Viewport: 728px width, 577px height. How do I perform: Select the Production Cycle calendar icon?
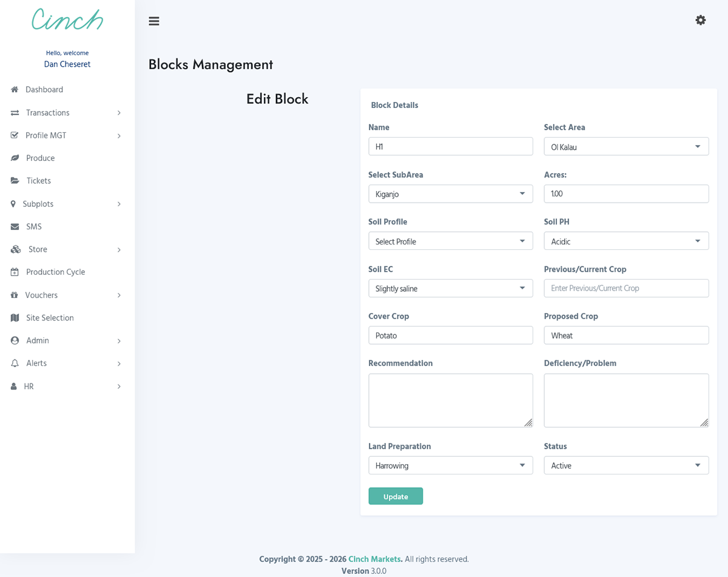point(13,272)
